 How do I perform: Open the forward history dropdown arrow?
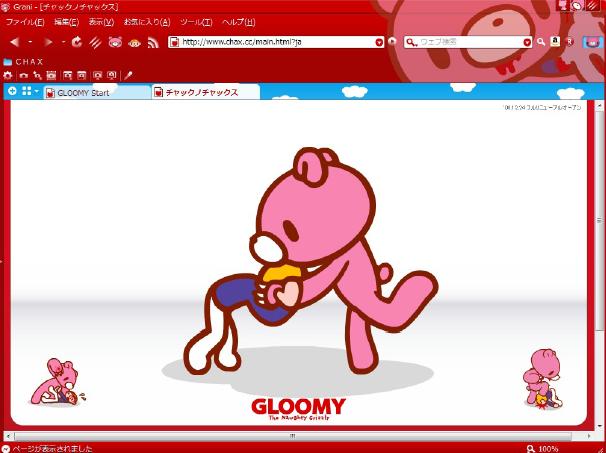coord(64,42)
